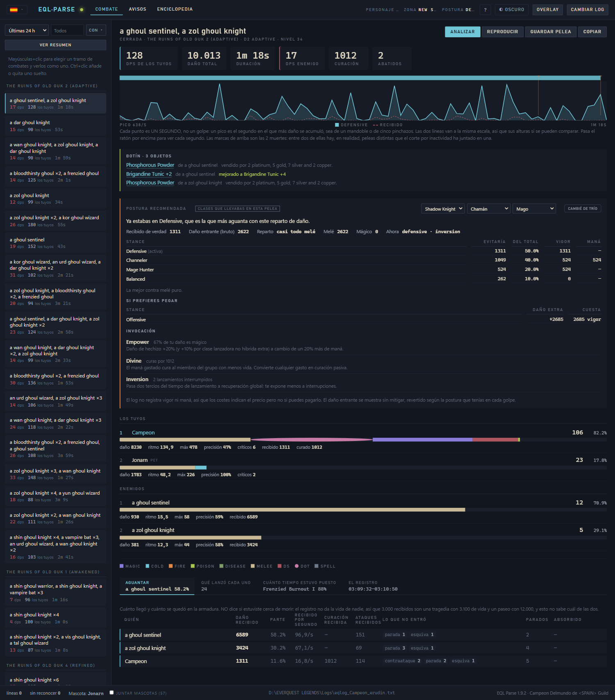Open the CON dropdown filter

point(96,30)
